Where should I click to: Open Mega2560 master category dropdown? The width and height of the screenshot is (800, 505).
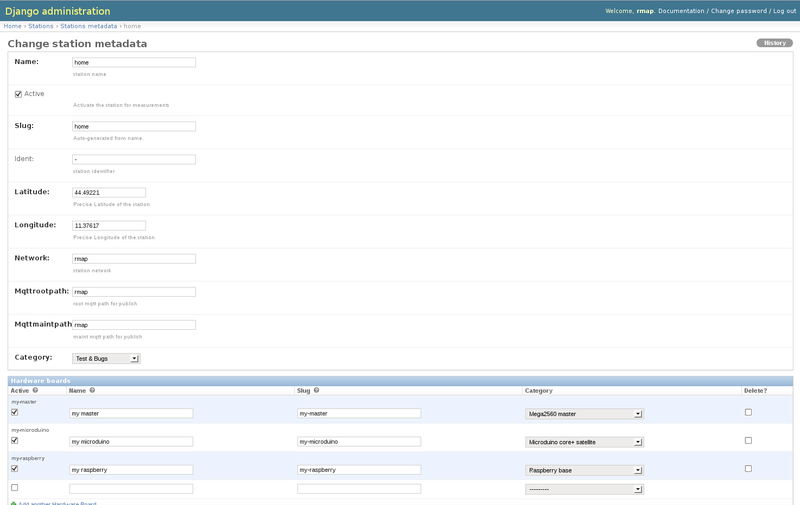pyautogui.click(x=583, y=413)
